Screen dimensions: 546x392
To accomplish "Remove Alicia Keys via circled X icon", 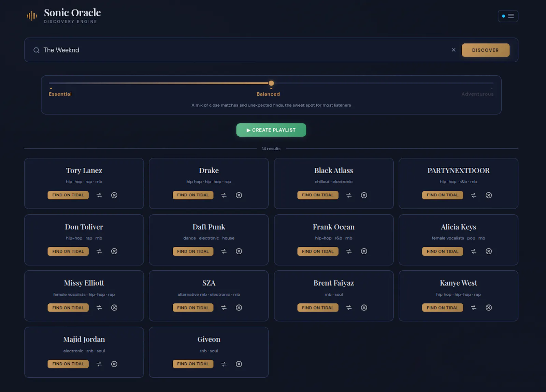I will [489, 251].
